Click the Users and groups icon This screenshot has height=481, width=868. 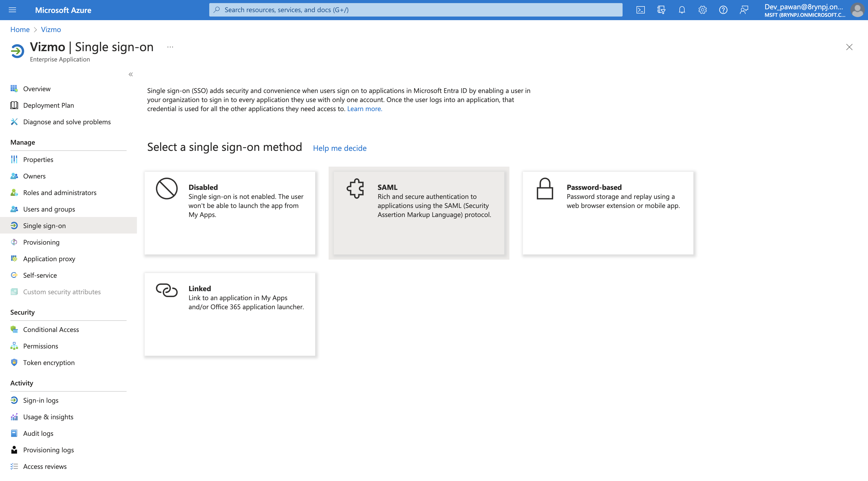14,209
